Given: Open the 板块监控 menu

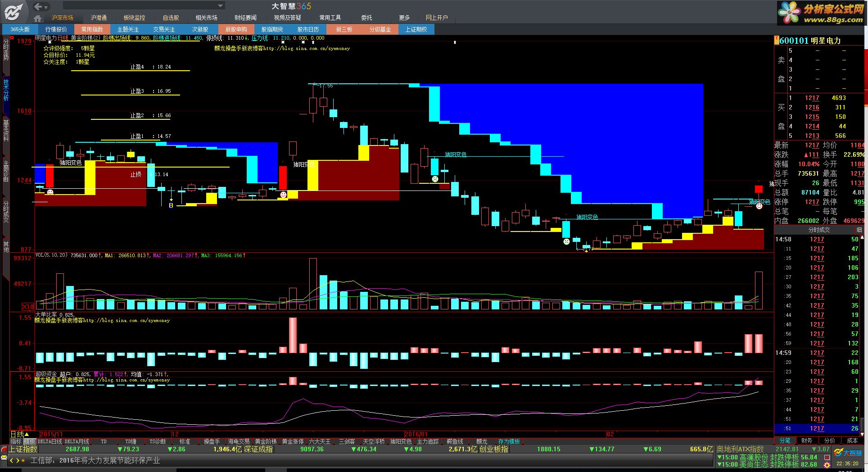Looking at the screenshot, I should [x=135, y=18].
